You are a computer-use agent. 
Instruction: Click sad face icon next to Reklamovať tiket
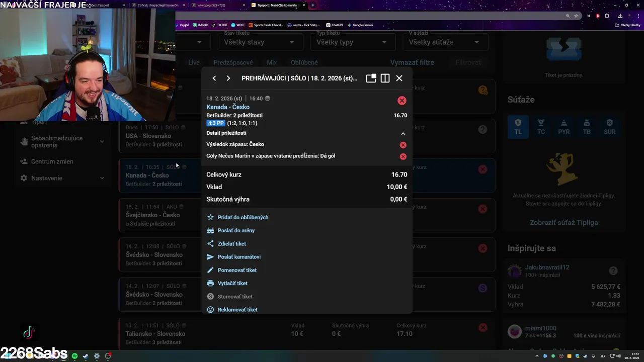(x=210, y=310)
